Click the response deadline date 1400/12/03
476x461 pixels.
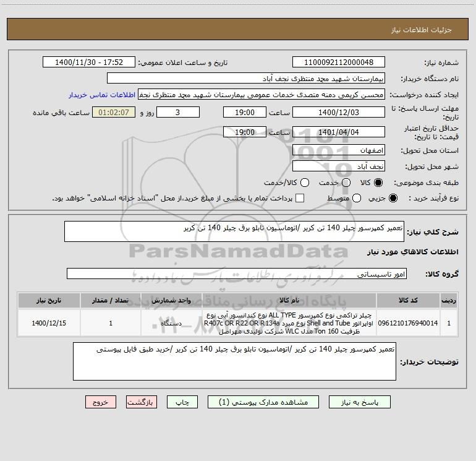click(x=339, y=112)
